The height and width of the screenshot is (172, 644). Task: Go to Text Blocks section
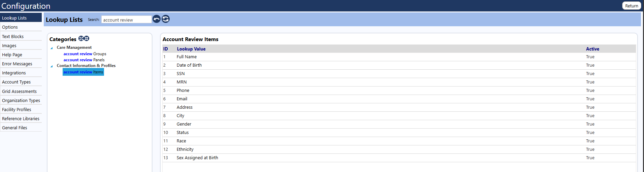(21, 36)
